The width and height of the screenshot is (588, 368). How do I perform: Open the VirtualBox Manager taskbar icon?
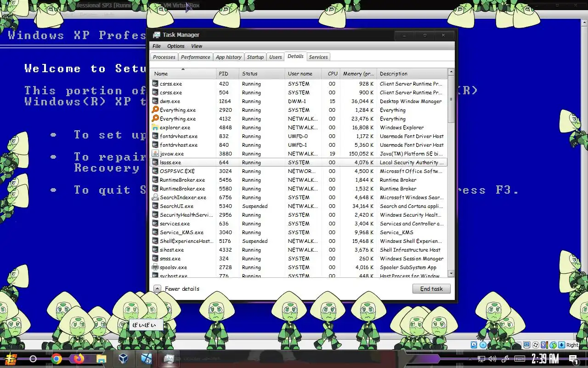[124, 359]
